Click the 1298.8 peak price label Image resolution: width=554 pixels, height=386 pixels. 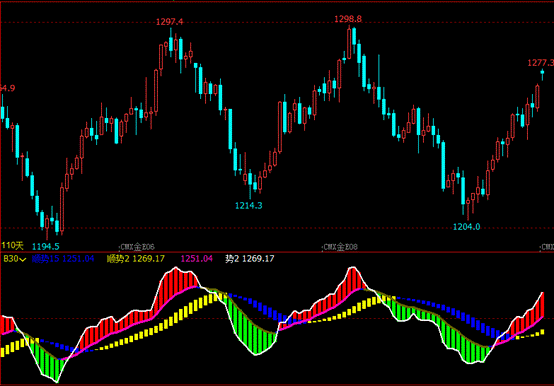pos(348,19)
